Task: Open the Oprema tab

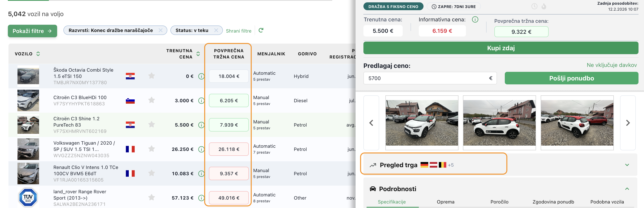Action: point(445,202)
